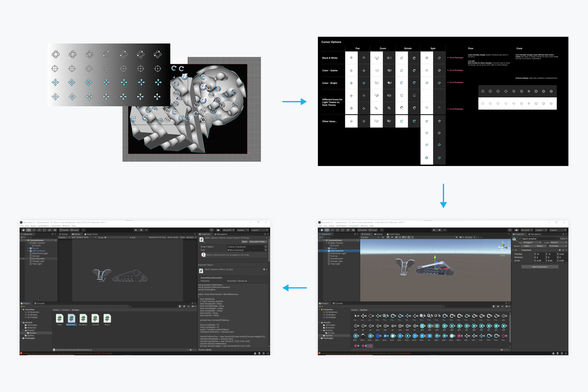Toggle Mute Audio in the Game view
The image size is (588, 392).
coord(173,237)
